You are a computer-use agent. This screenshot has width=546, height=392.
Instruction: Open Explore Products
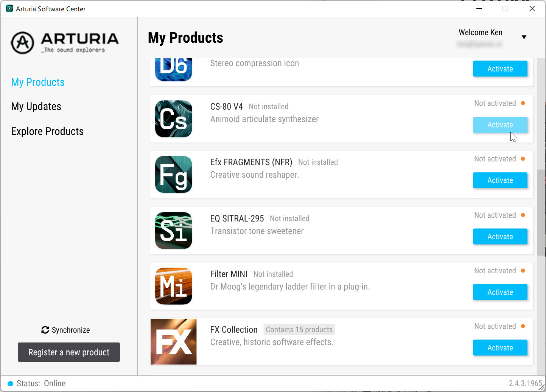47,131
